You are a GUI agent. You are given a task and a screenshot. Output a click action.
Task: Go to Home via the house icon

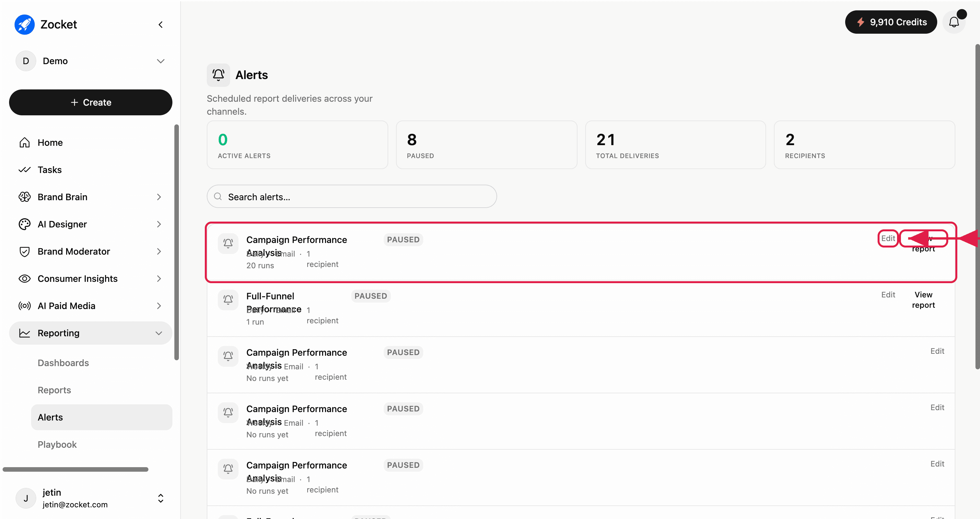(x=25, y=143)
